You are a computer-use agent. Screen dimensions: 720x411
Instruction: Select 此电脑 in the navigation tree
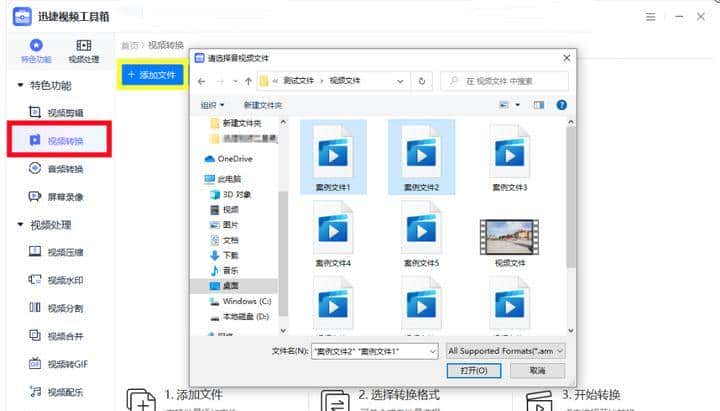223,179
